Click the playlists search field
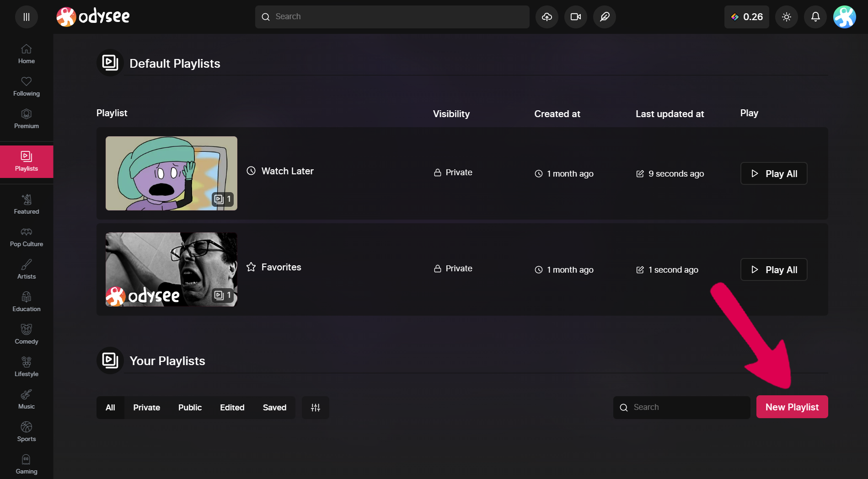Image resolution: width=868 pixels, height=479 pixels. coord(681,407)
